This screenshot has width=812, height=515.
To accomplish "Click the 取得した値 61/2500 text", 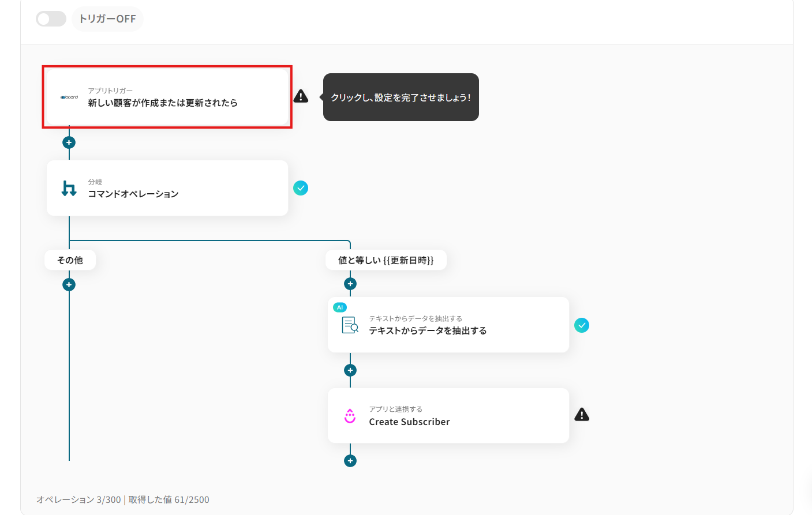I will [x=169, y=499].
